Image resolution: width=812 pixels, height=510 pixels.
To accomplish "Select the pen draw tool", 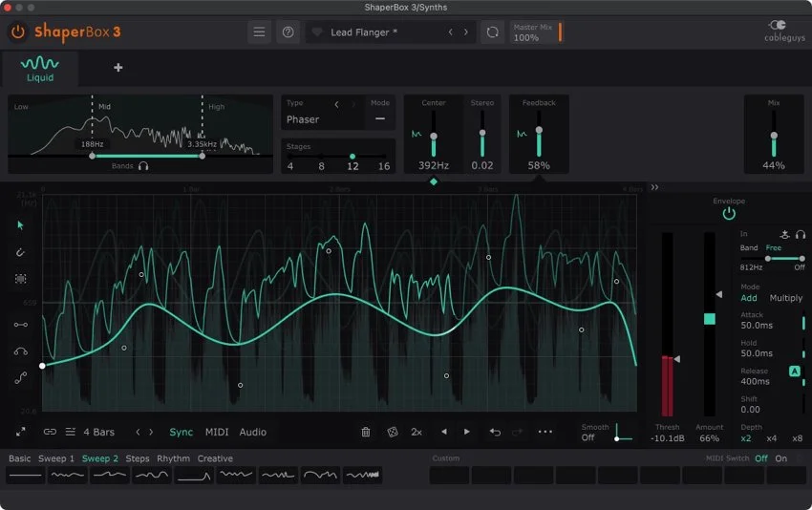I will click(x=20, y=252).
